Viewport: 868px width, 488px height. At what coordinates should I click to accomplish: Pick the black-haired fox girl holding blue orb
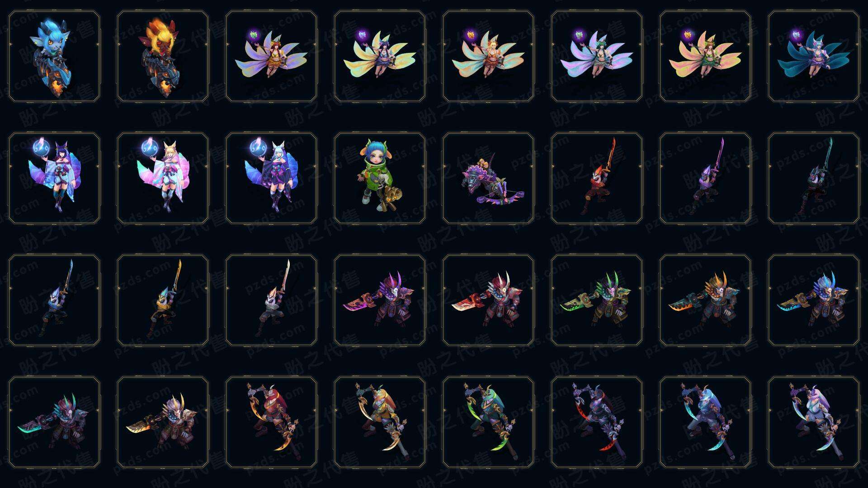pyautogui.click(x=54, y=178)
